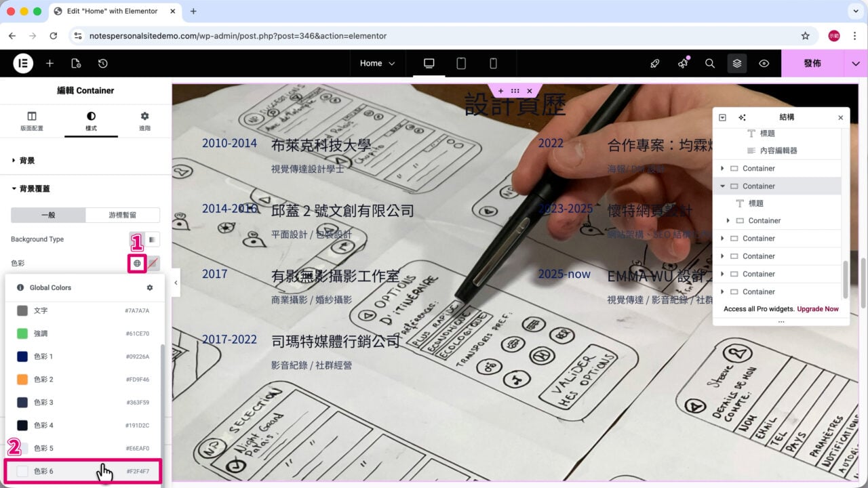Toggle the structure layers panel icon
This screenshot has width=868, height=488.
click(737, 63)
